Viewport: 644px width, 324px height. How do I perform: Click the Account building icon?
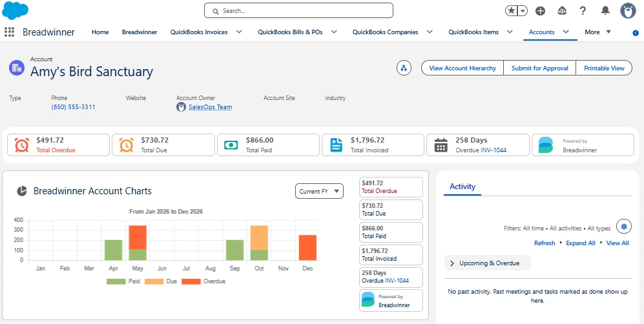coord(17,68)
